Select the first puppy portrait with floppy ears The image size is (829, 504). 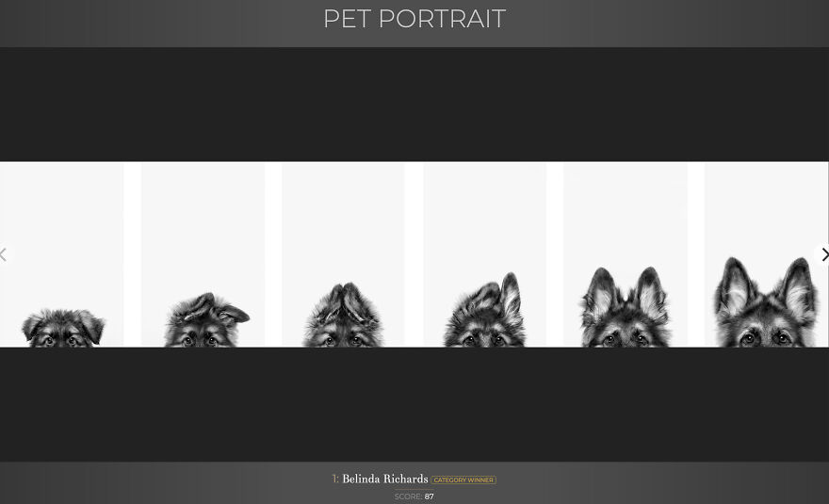tap(62, 254)
